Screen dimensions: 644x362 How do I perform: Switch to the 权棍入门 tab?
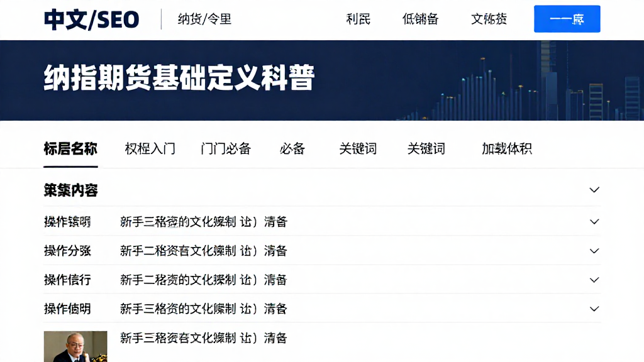[150, 148]
